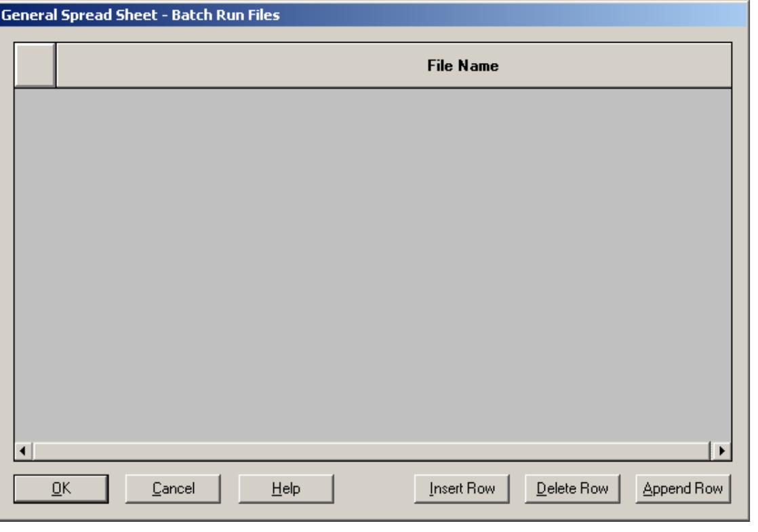Insert a row with Insert Row
This screenshot has width=758, height=532.
[x=462, y=489]
